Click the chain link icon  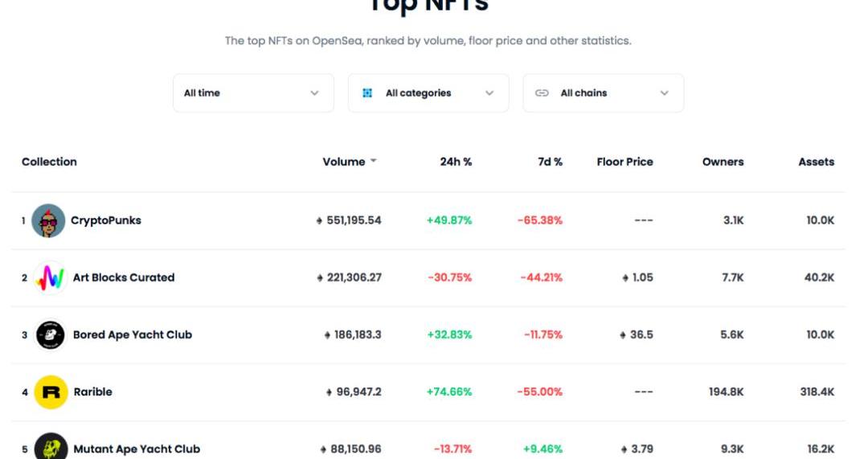point(542,93)
